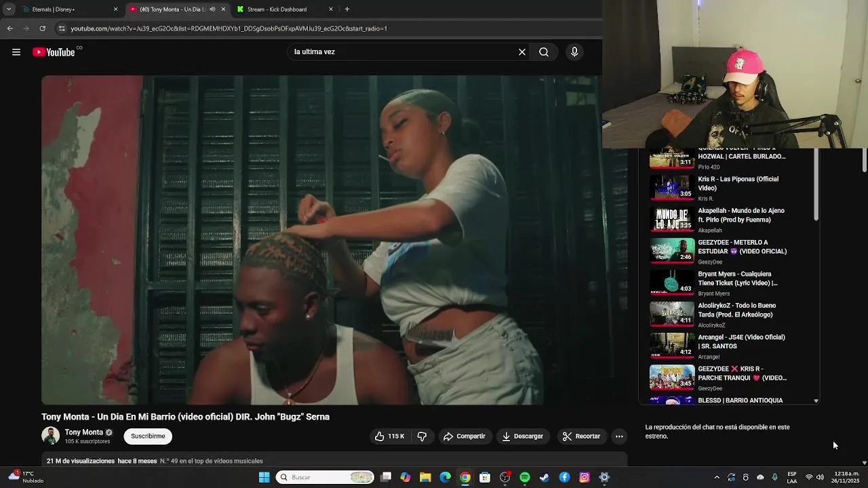Go back with the browser back arrow
This screenshot has height=488, width=868.
pos(9,28)
